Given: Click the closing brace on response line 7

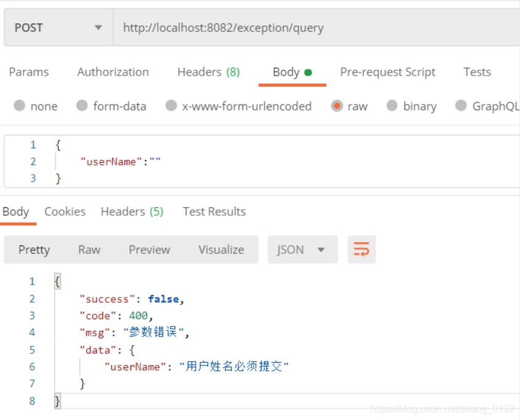Looking at the screenshot, I should point(82,384).
